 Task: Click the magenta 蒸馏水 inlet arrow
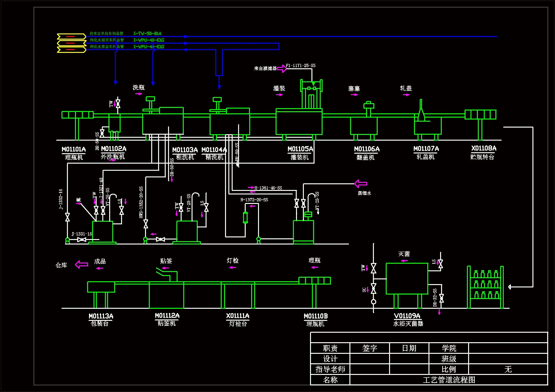[x=361, y=184]
